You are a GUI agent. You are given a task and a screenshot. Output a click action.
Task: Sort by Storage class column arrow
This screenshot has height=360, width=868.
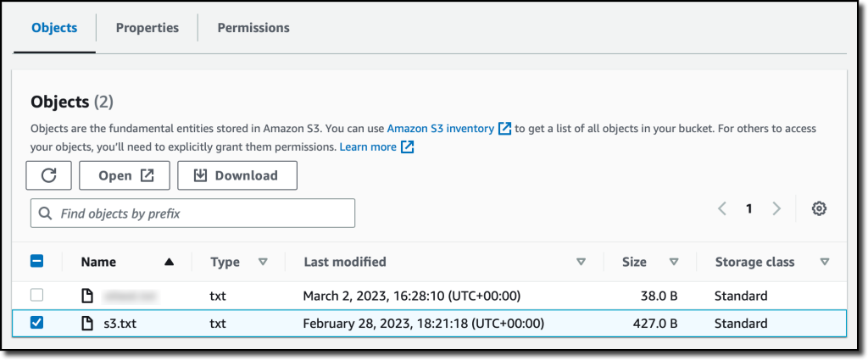coord(825,262)
